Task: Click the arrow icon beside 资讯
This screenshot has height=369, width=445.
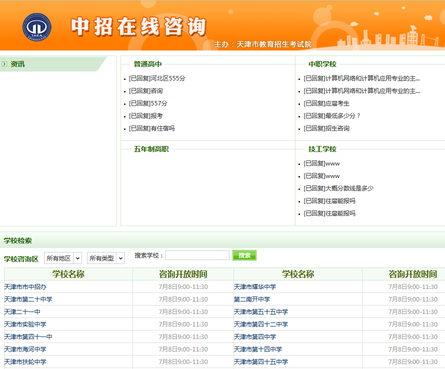Action: pyautogui.click(x=4, y=64)
